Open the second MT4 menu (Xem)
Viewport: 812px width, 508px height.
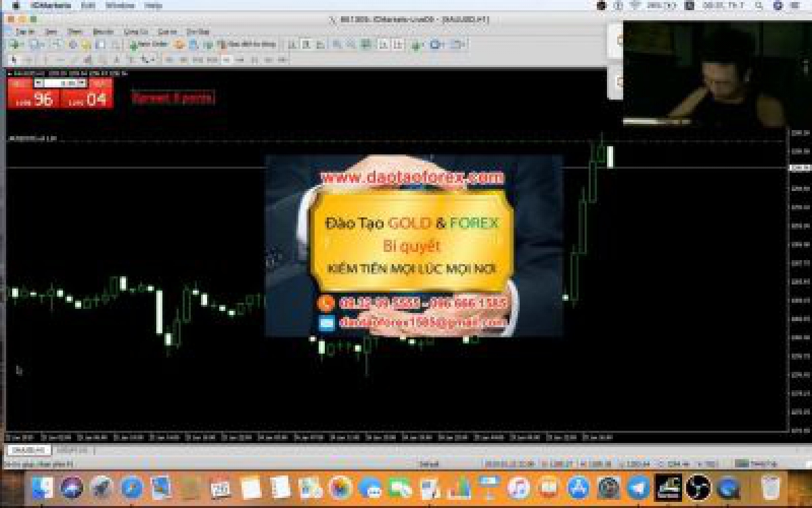pyautogui.click(x=51, y=32)
